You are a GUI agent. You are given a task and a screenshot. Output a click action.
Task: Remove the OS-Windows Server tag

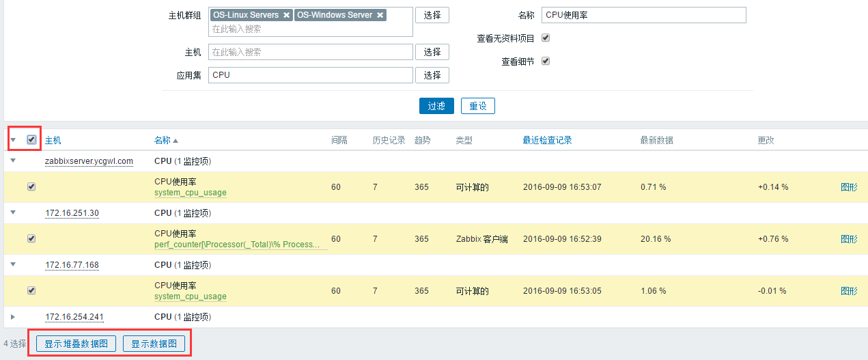click(x=380, y=15)
